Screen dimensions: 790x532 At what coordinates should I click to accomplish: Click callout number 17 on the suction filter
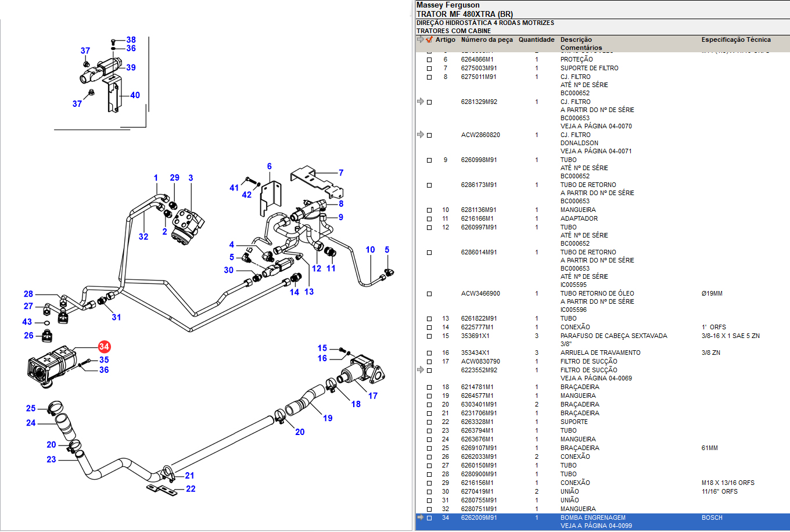[x=373, y=396]
